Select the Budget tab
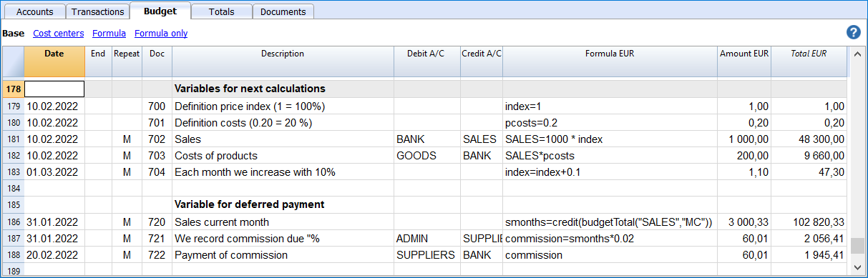Image resolution: width=868 pixels, height=278 pixels. (x=160, y=11)
